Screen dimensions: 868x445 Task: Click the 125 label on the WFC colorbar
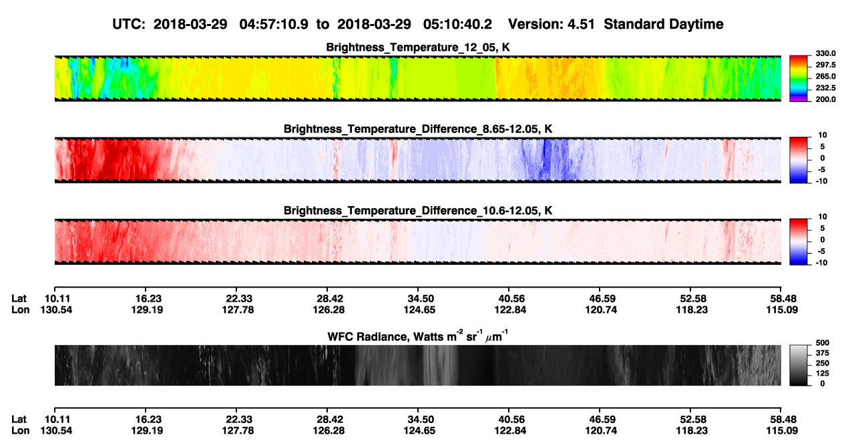point(822,374)
